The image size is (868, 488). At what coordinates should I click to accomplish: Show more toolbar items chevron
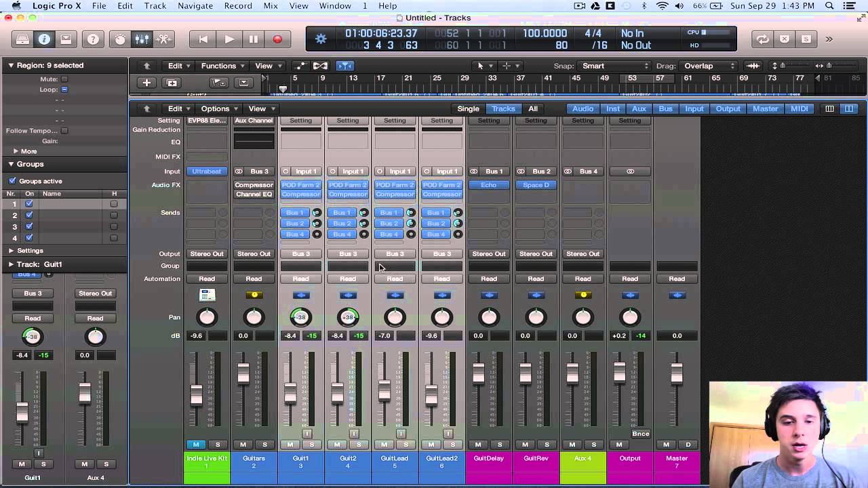[829, 39]
